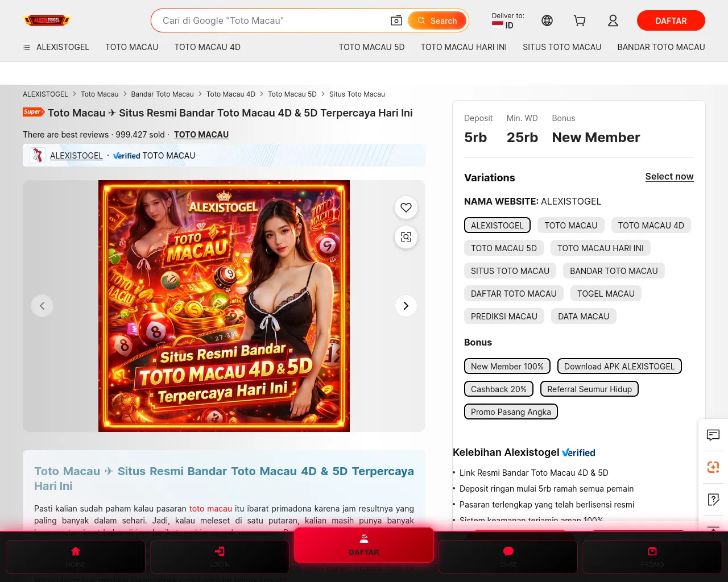Image resolution: width=728 pixels, height=582 pixels.
Task: Go to ALEXISTOGEL in the breadcrumb
Action: click(x=45, y=94)
